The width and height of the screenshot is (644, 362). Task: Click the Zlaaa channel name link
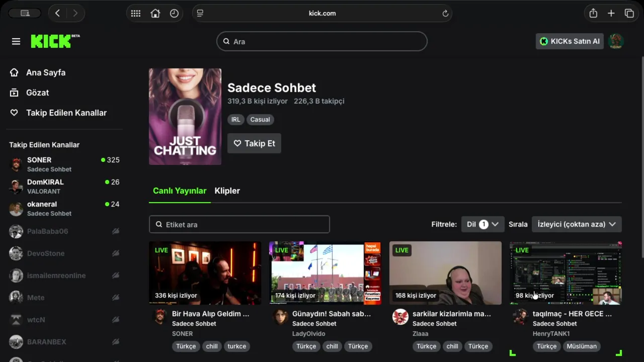(x=420, y=333)
